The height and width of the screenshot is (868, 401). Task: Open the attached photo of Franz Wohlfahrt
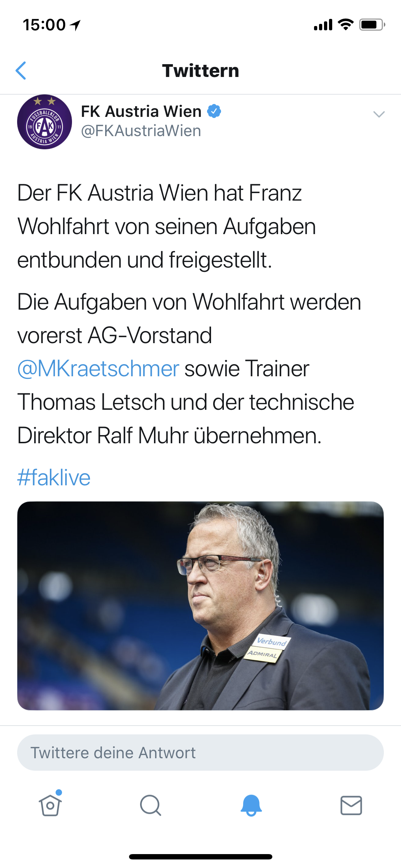(x=200, y=606)
